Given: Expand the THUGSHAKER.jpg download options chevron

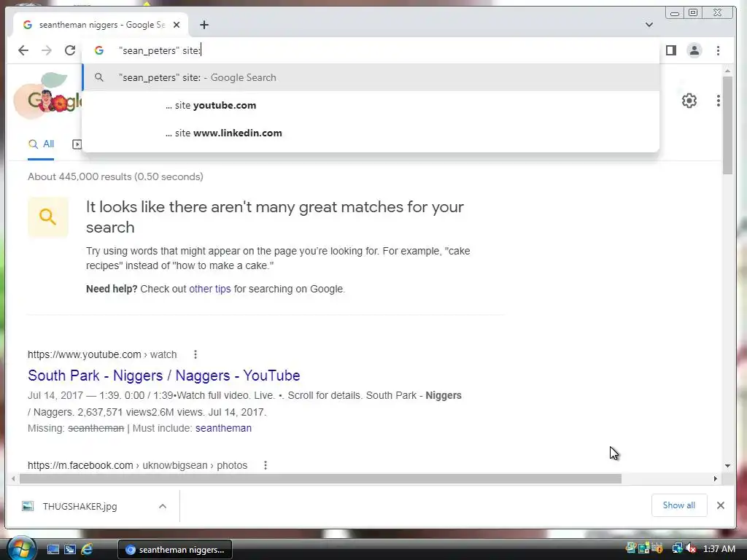Looking at the screenshot, I should coord(163,506).
